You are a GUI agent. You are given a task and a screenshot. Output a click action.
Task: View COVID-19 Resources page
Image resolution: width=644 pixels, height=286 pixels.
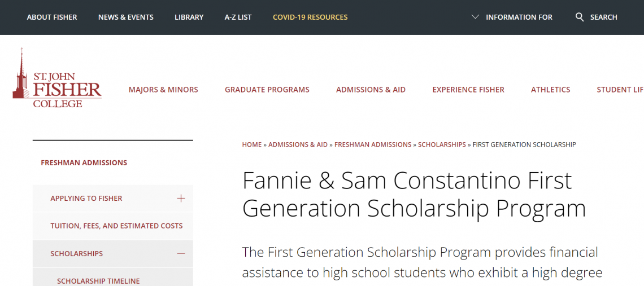310,17
